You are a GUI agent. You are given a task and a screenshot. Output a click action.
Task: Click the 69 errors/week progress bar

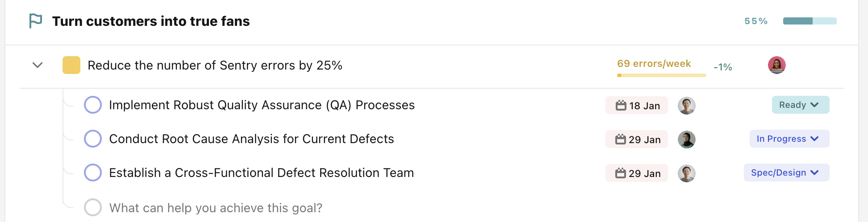[x=661, y=75]
